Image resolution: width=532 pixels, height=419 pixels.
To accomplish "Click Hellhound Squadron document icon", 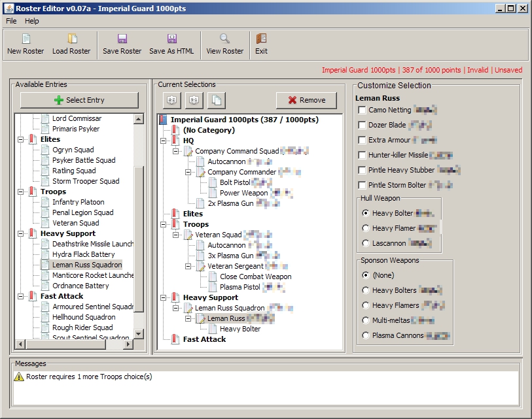I will pyautogui.click(x=45, y=317).
